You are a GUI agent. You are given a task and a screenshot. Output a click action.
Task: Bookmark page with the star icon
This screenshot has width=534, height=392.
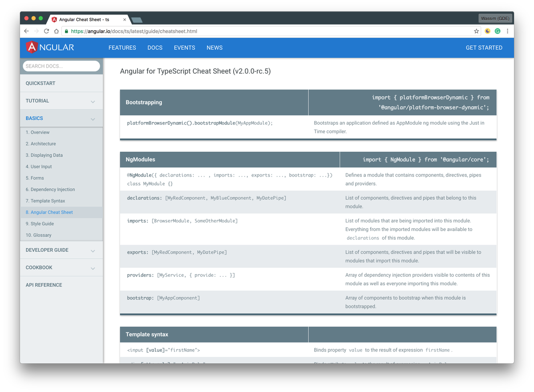pos(476,31)
